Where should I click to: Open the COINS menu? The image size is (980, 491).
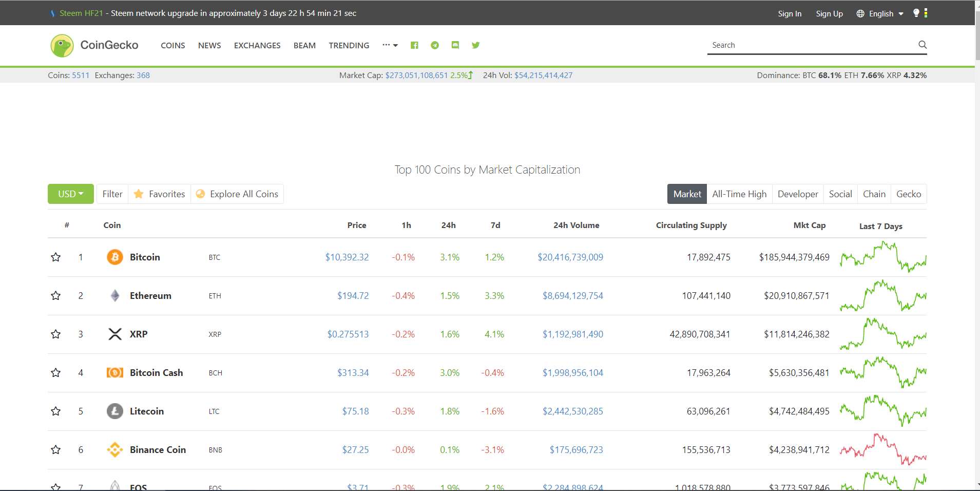point(173,46)
